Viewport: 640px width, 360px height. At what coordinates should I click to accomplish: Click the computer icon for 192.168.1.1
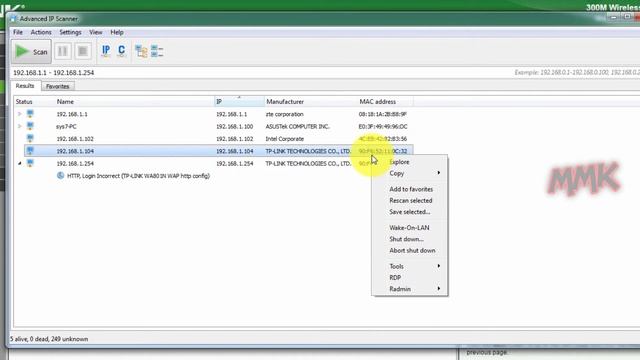point(30,114)
